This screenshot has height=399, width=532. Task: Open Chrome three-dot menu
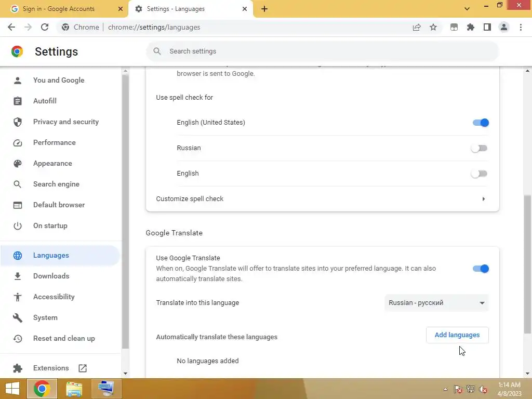click(x=521, y=27)
